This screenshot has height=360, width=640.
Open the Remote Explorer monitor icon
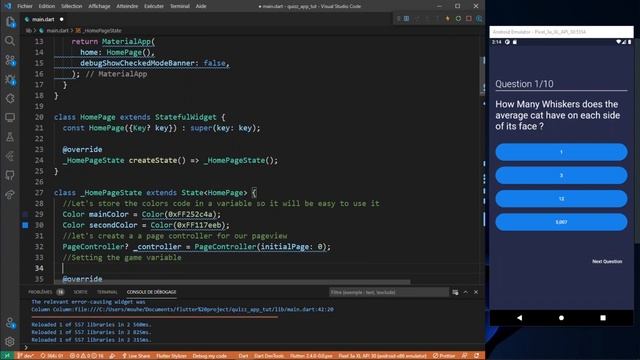10,118
